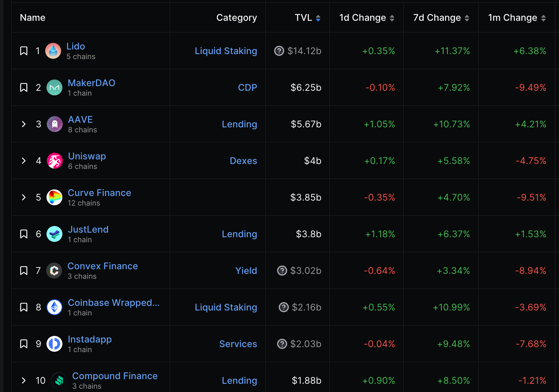
Task: Open the Services category link
Action: click(238, 344)
